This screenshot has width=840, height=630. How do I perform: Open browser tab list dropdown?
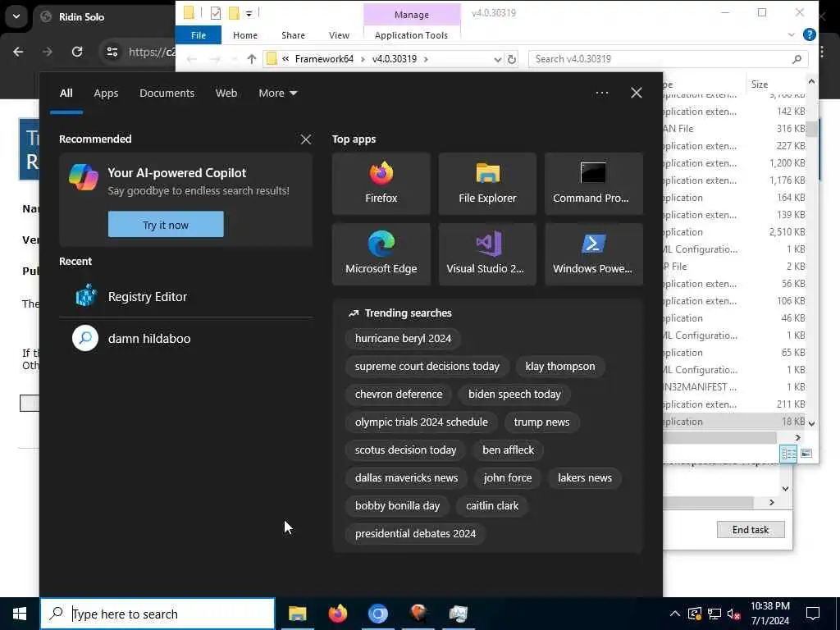coord(16,16)
